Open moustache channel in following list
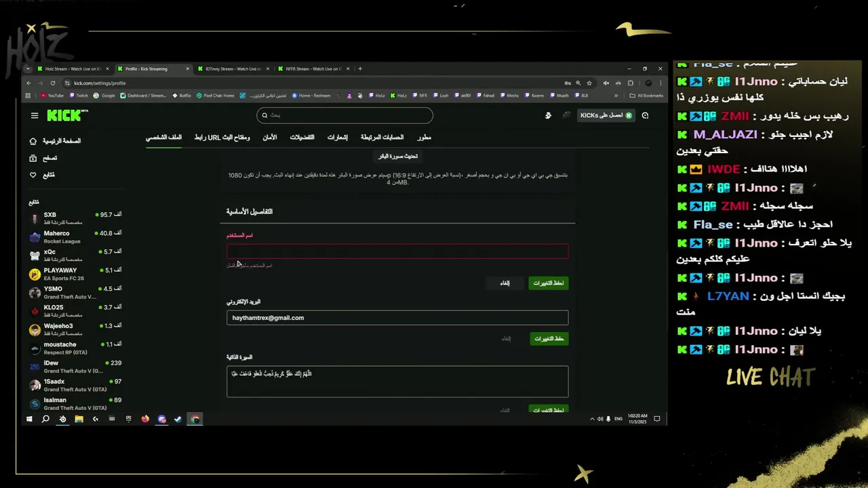This screenshot has width=868, height=488. (75, 348)
